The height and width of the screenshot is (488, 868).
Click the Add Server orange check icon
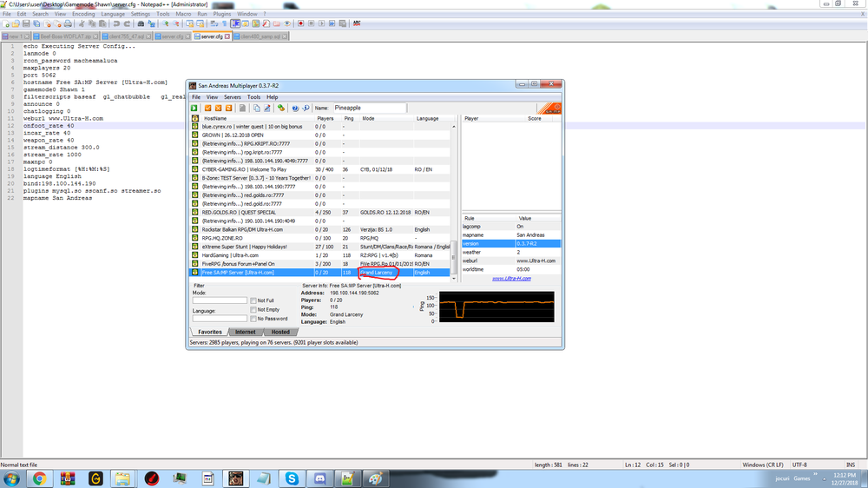(x=208, y=108)
